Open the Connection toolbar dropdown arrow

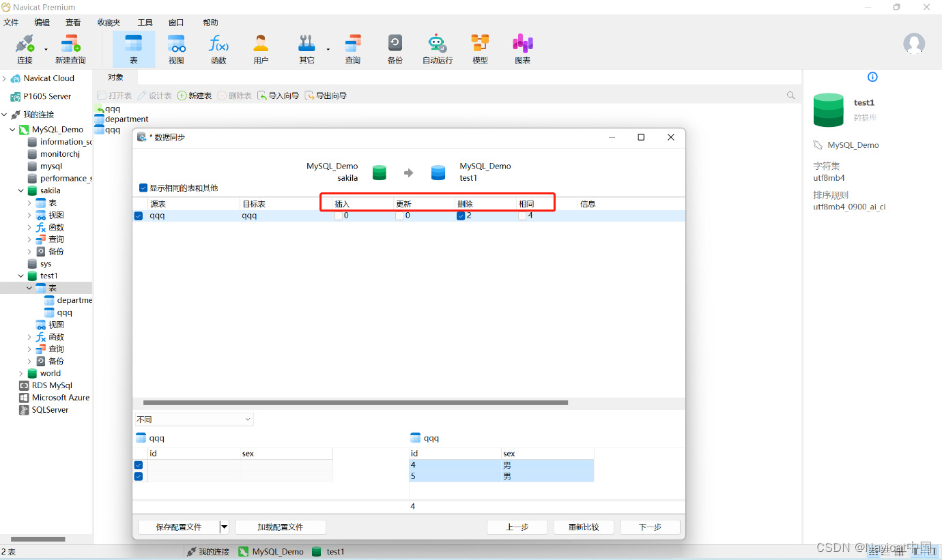point(46,49)
